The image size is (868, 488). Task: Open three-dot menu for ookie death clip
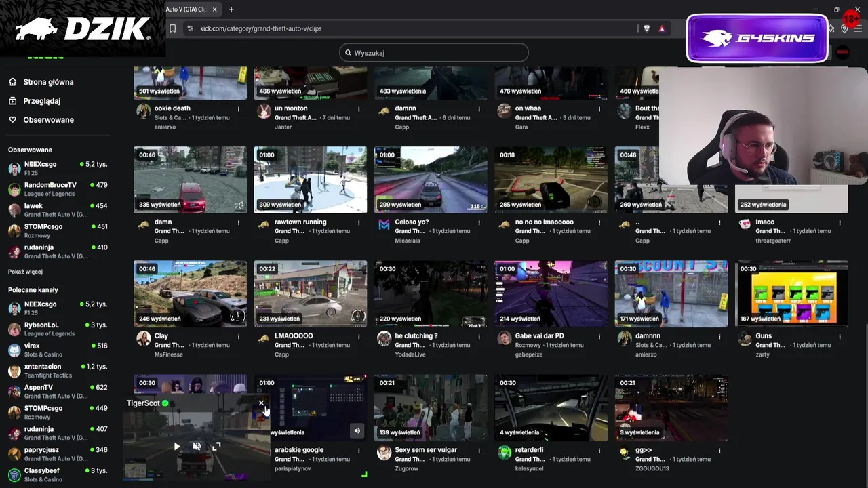[x=239, y=108]
